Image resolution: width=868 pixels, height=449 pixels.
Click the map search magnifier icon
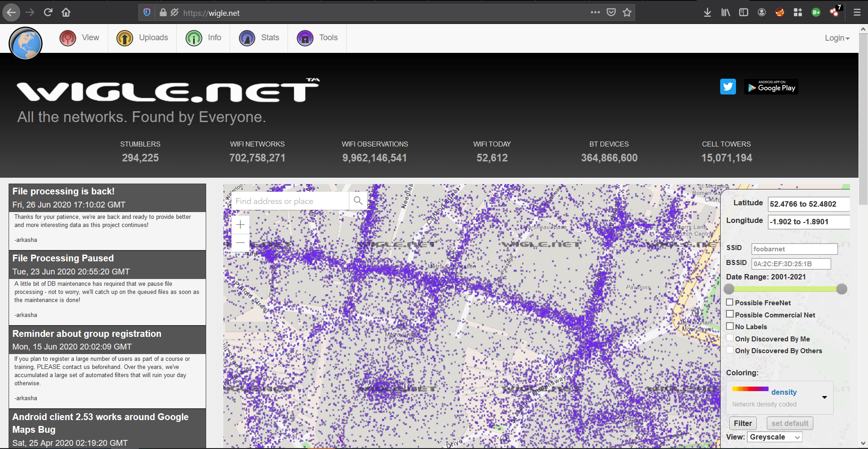[x=358, y=201]
